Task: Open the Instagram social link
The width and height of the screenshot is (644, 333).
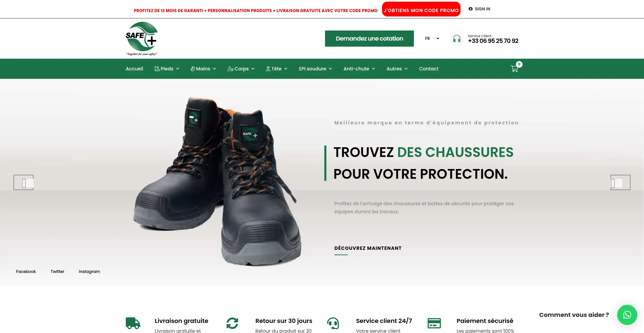Action: pos(89,272)
